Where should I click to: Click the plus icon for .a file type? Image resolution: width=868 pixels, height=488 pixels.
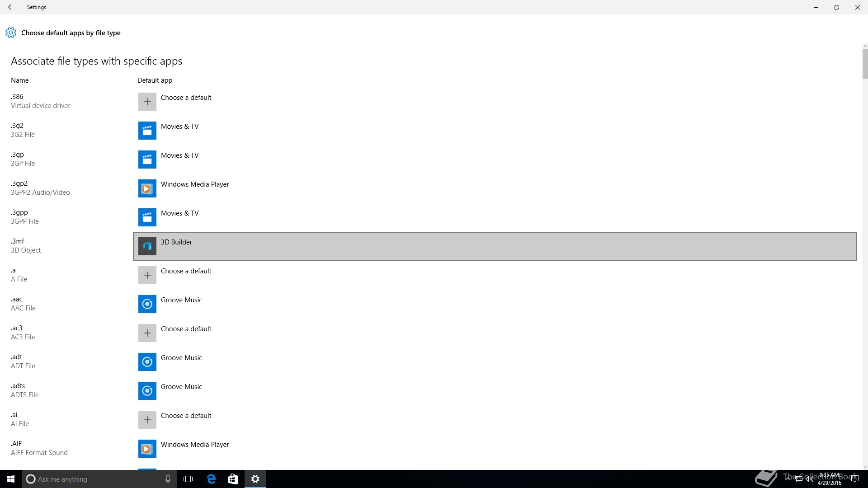coord(147,275)
